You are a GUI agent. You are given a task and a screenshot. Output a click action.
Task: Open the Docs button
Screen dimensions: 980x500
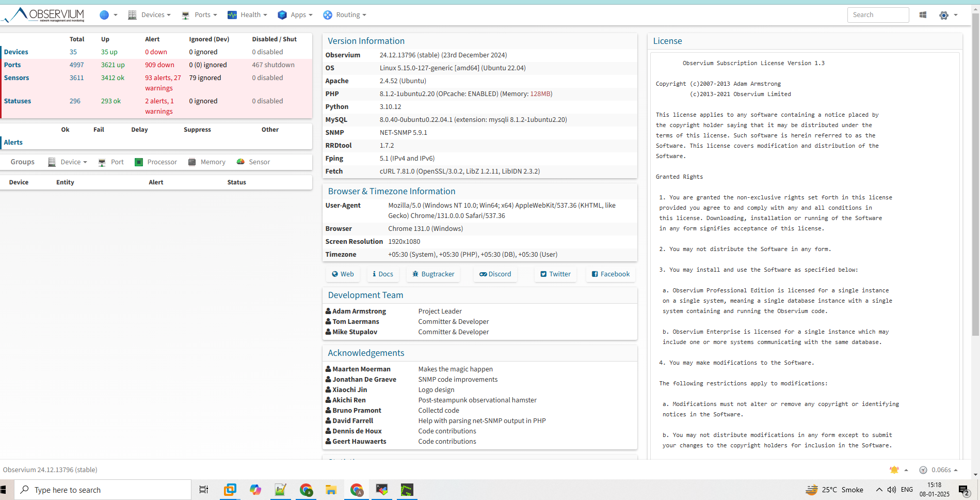tap(383, 274)
